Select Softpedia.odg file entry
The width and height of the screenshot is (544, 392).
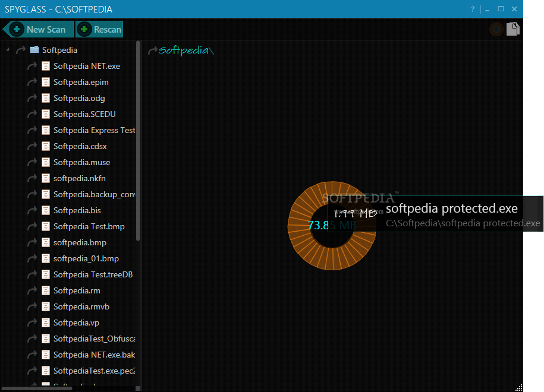click(x=79, y=98)
